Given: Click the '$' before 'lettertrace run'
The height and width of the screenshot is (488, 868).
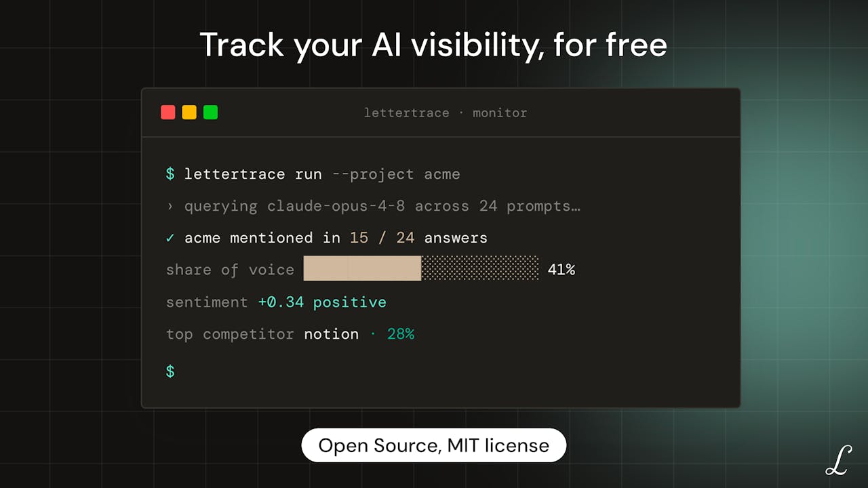Looking at the screenshot, I should [170, 174].
